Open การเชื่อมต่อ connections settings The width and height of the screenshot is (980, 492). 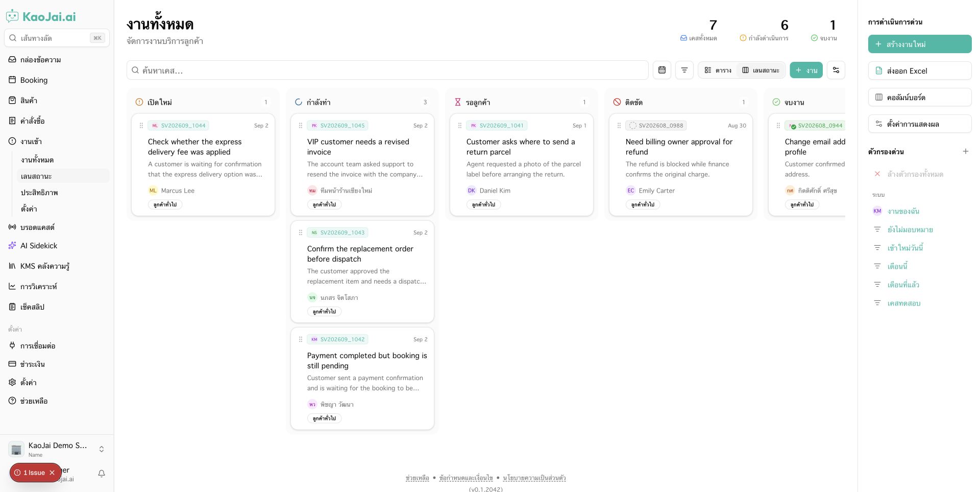(x=57, y=346)
